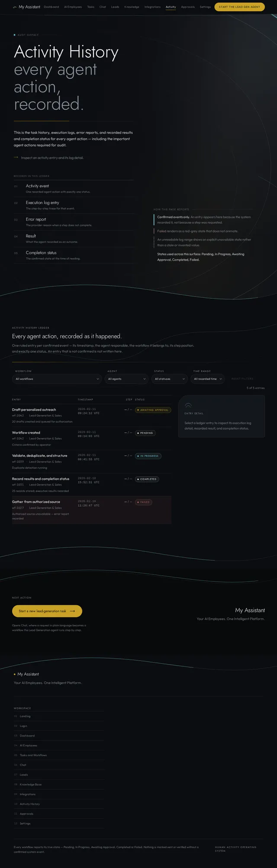Image resolution: width=277 pixels, height=868 pixels.
Task: Click the My Assistant logo icon
Action: tap(15, 7)
